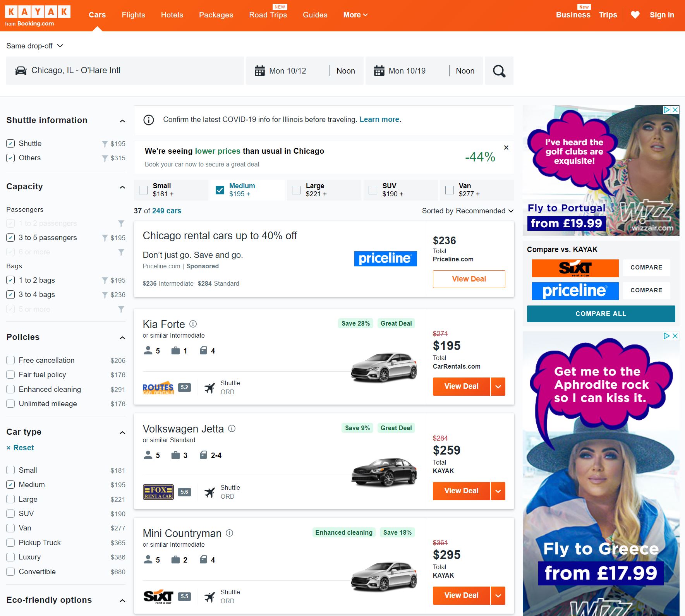Click the Fox Rent A Car logo
Image resolution: width=685 pixels, height=616 pixels.
pyautogui.click(x=158, y=492)
